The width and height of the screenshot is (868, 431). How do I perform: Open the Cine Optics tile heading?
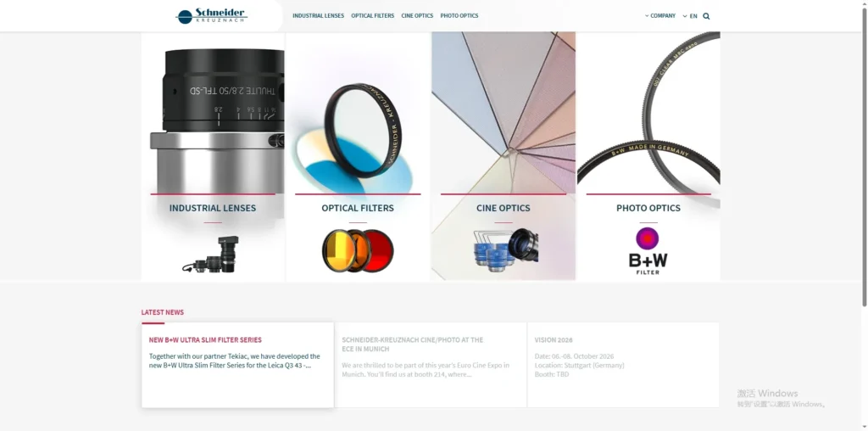click(x=504, y=209)
